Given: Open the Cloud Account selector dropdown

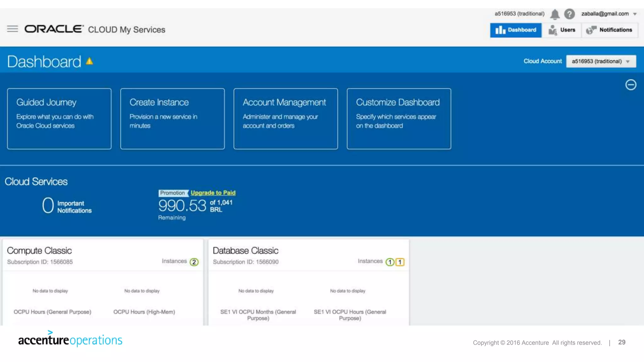Looking at the screenshot, I should click(601, 61).
